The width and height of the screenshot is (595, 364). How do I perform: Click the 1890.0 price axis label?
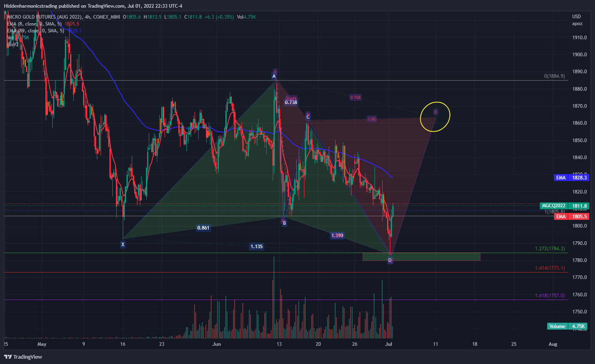point(580,72)
